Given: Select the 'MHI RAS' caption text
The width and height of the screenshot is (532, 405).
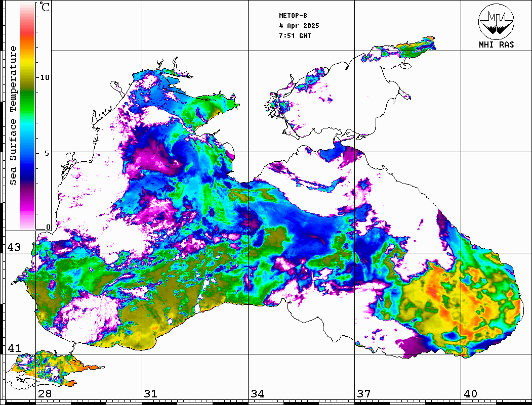Looking at the screenshot, I should point(497,44).
